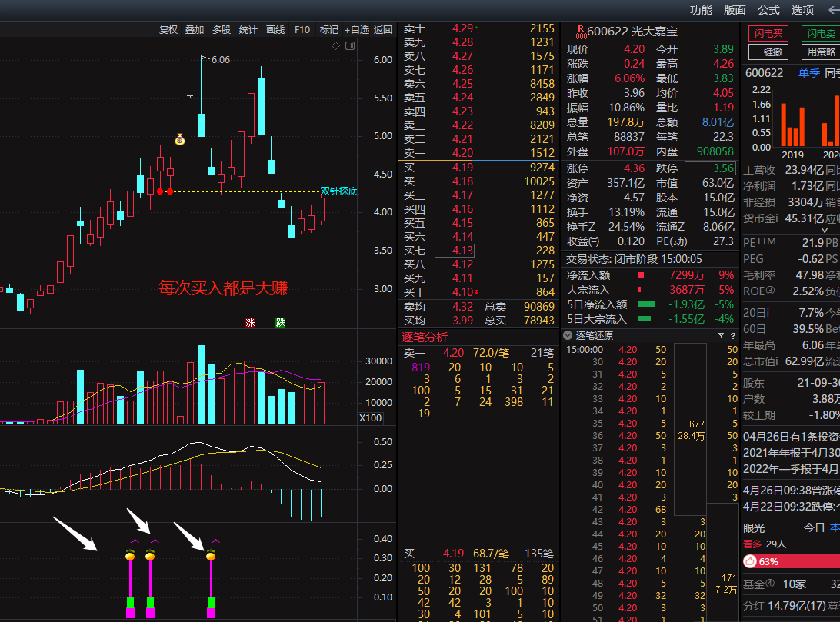
Task: Expand financial panel down chevron
Action: [x=825, y=230]
